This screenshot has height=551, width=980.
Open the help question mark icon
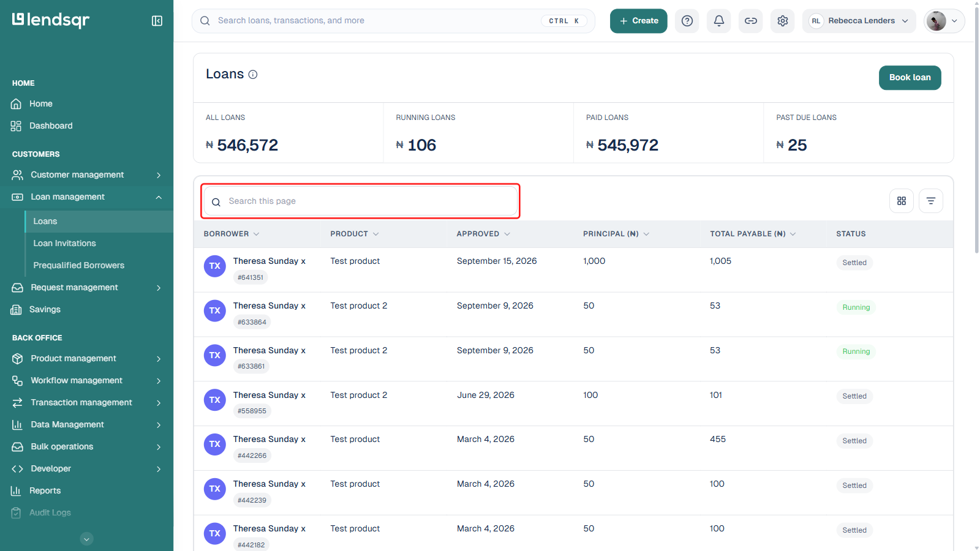[x=687, y=21]
